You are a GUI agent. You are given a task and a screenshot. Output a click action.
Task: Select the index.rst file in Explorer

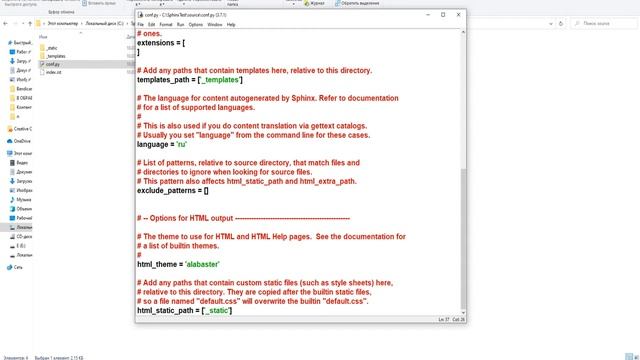(53, 72)
